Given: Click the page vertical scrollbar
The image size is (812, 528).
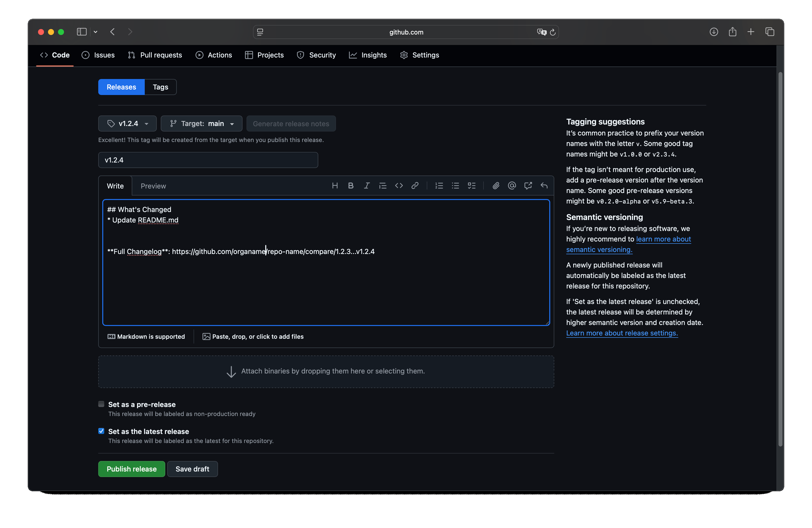Looking at the screenshot, I should [780, 259].
